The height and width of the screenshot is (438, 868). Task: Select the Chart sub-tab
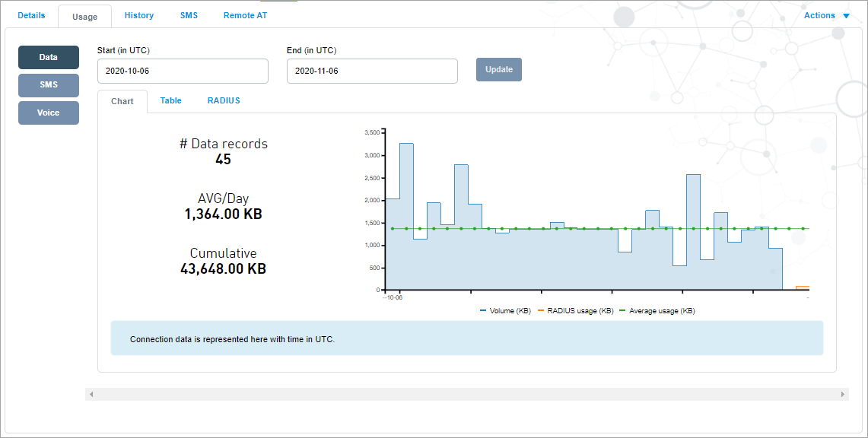(122, 102)
